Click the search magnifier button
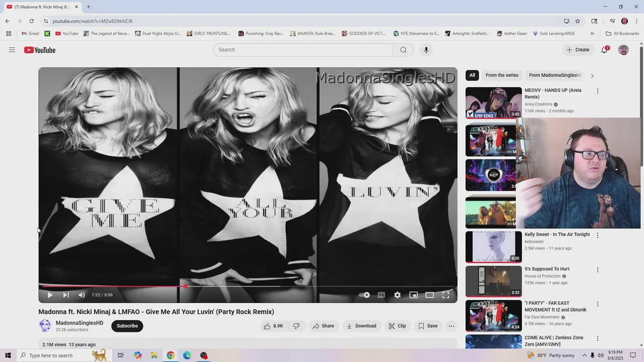Image resolution: width=644 pixels, height=362 pixels. click(404, 50)
